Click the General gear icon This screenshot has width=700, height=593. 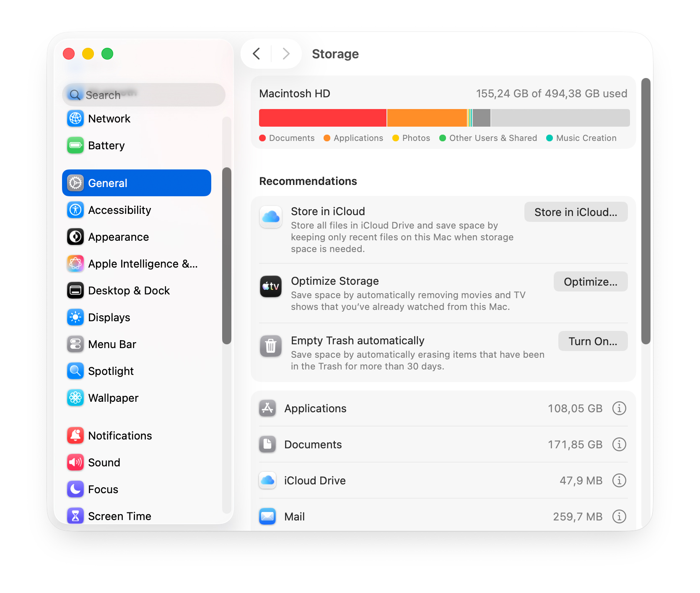pyautogui.click(x=75, y=183)
